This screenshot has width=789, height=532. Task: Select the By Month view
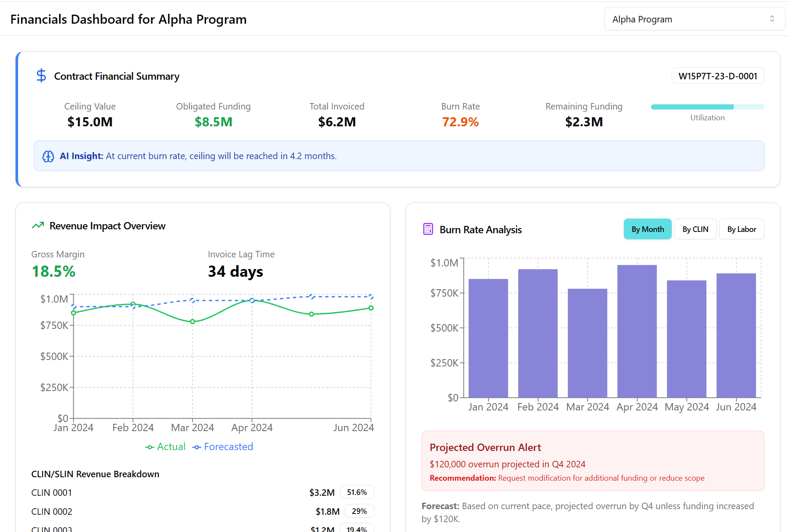click(x=647, y=229)
